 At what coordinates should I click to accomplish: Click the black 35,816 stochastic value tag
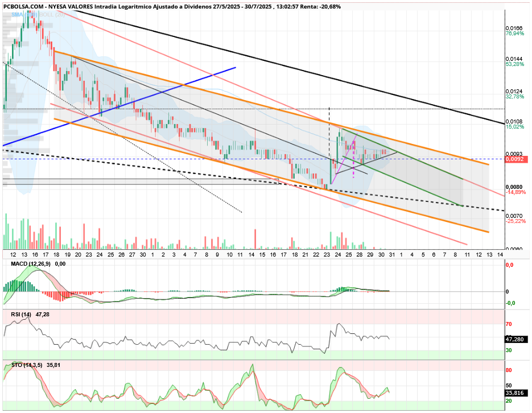point(517,393)
